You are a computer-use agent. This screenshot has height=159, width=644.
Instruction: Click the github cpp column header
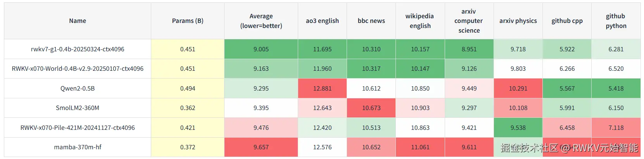point(567,21)
